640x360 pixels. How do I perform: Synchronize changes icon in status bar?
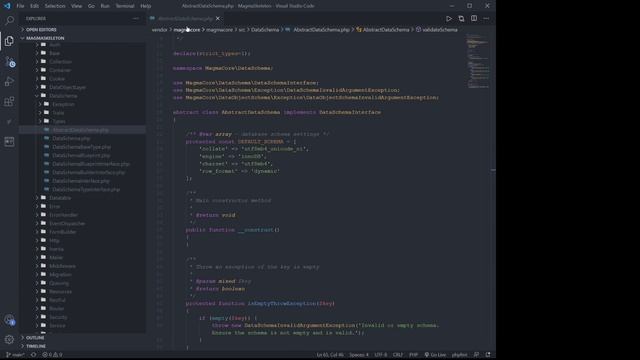point(33,355)
